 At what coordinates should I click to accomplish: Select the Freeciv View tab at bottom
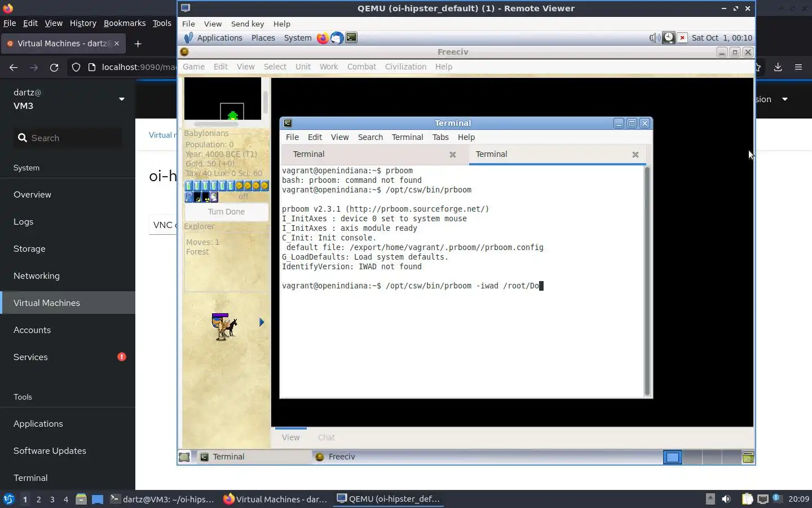point(290,437)
